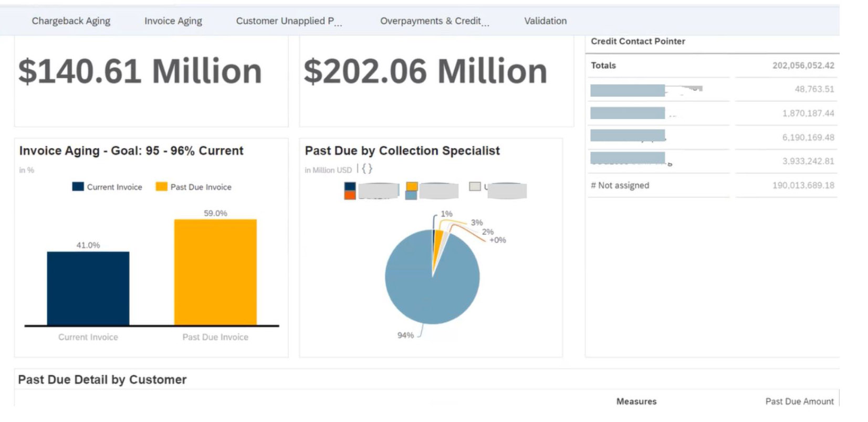Click the 41.0% bar label
The height and width of the screenshot is (422, 868).
[x=88, y=245]
